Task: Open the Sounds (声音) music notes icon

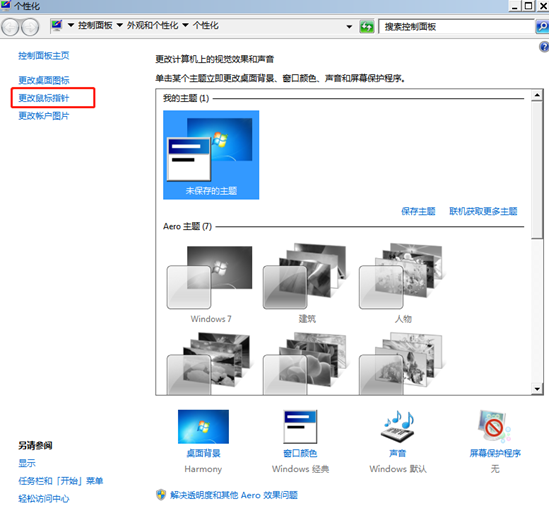Action: [398, 426]
